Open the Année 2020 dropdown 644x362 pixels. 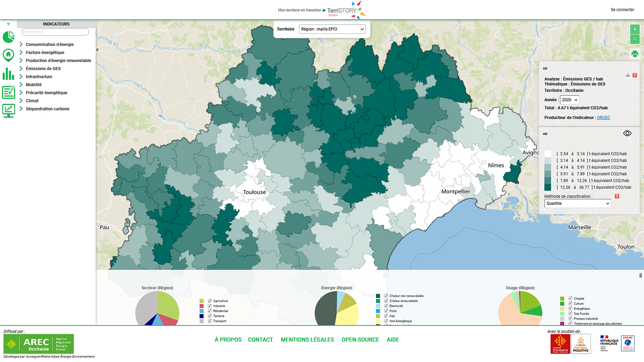[x=569, y=100]
